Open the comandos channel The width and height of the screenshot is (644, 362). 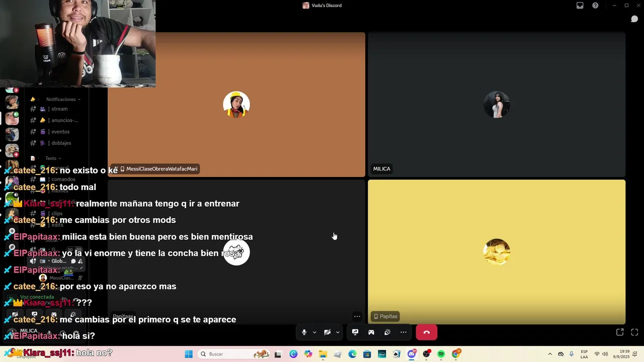point(55,179)
